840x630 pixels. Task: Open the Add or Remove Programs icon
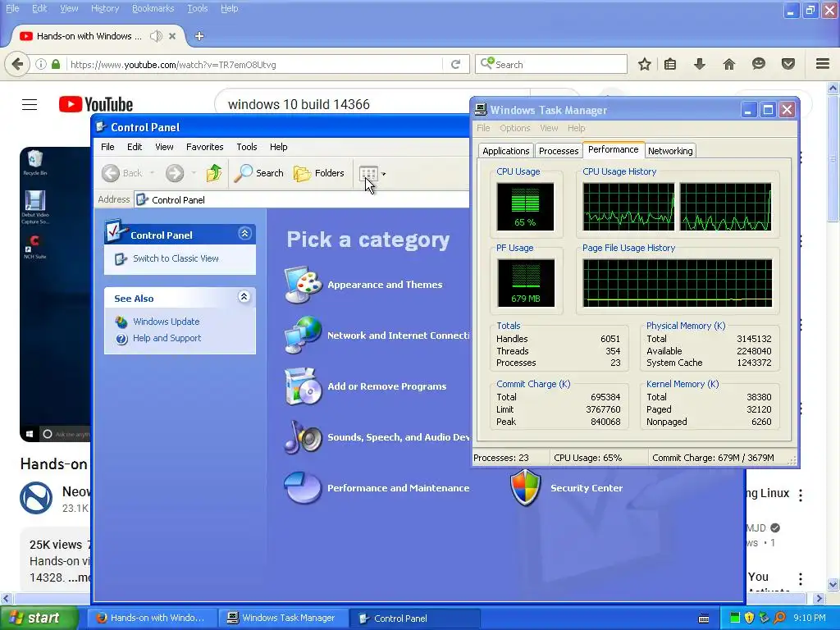pos(304,386)
